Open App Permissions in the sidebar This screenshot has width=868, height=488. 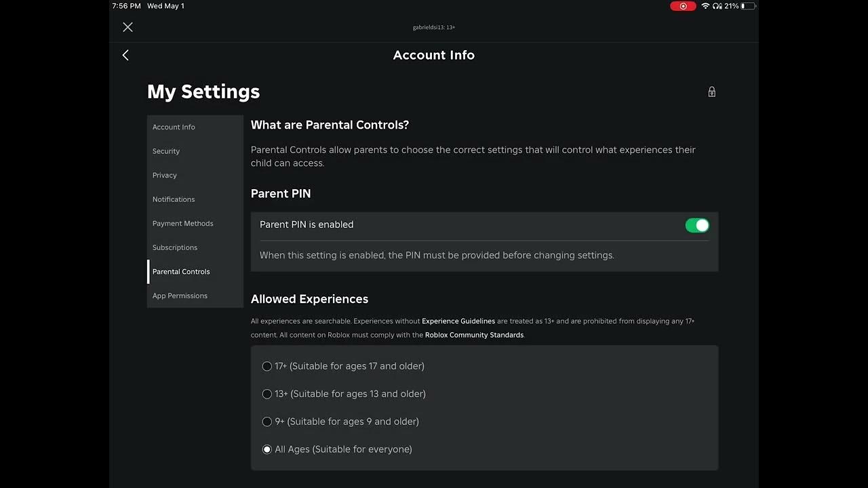click(x=180, y=296)
